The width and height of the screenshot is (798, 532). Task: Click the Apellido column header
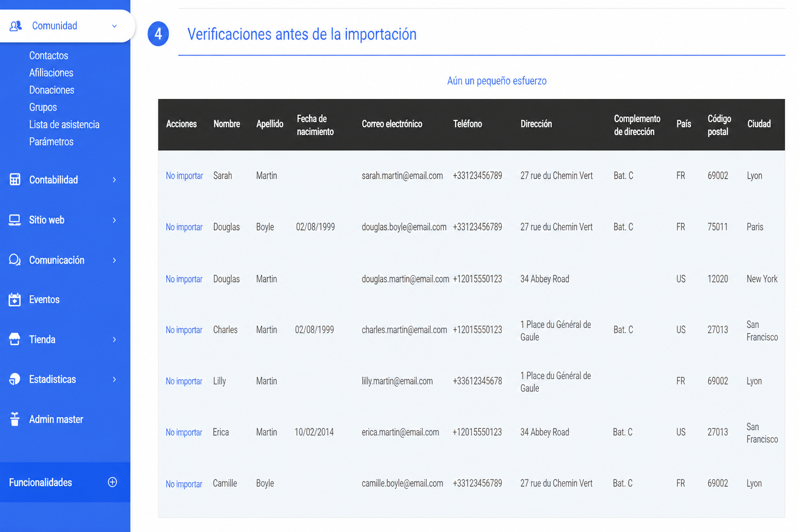coord(270,124)
